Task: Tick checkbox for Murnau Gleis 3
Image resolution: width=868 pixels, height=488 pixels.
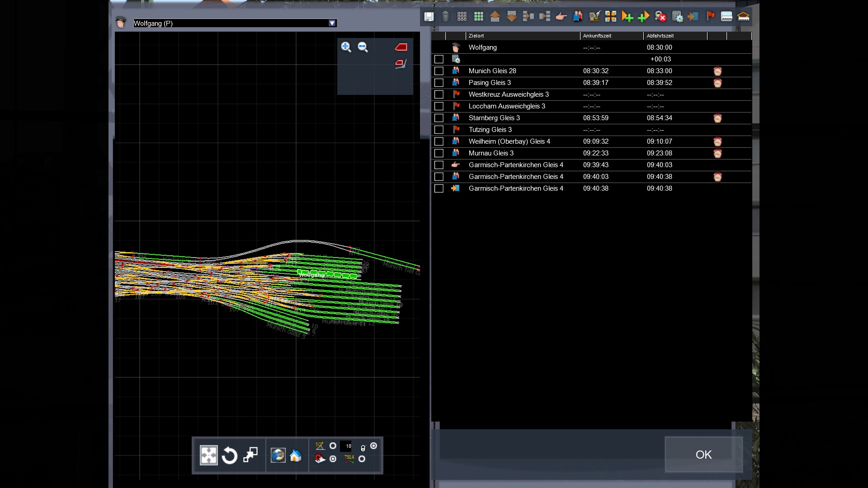Action: (x=439, y=153)
